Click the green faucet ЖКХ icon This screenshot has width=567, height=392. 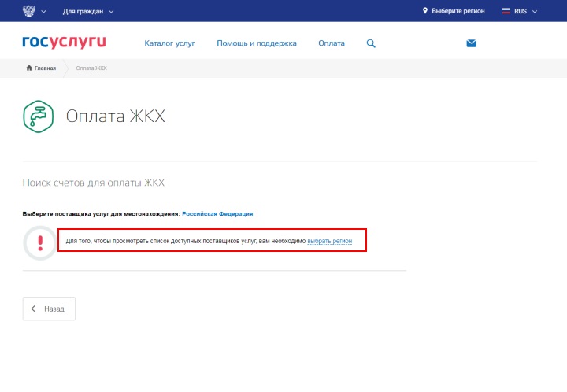39,116
